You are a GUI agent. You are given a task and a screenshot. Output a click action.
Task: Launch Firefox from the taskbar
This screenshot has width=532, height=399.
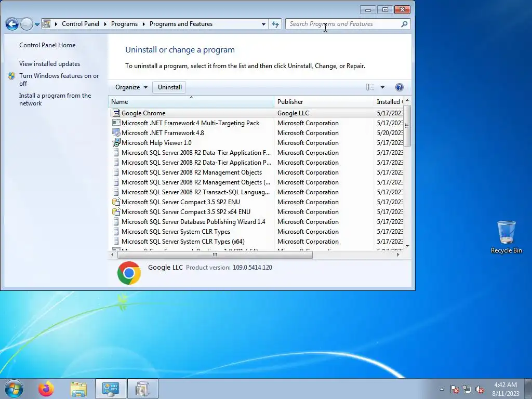[46, 389]
